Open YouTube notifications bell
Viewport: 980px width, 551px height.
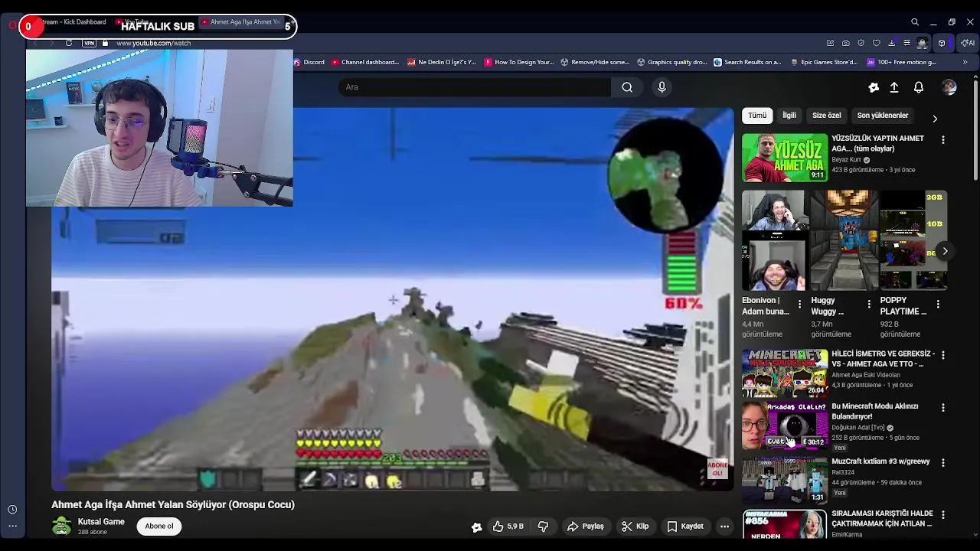pos(919,87)
